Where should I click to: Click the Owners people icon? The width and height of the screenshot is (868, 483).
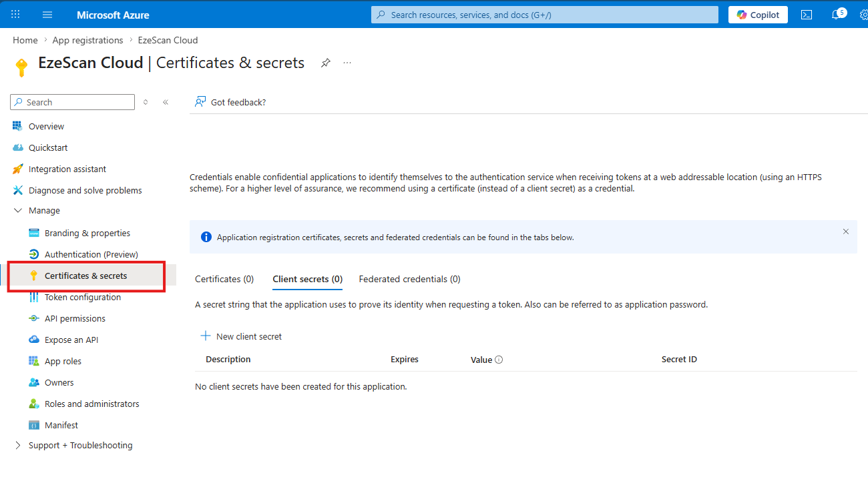33,382
